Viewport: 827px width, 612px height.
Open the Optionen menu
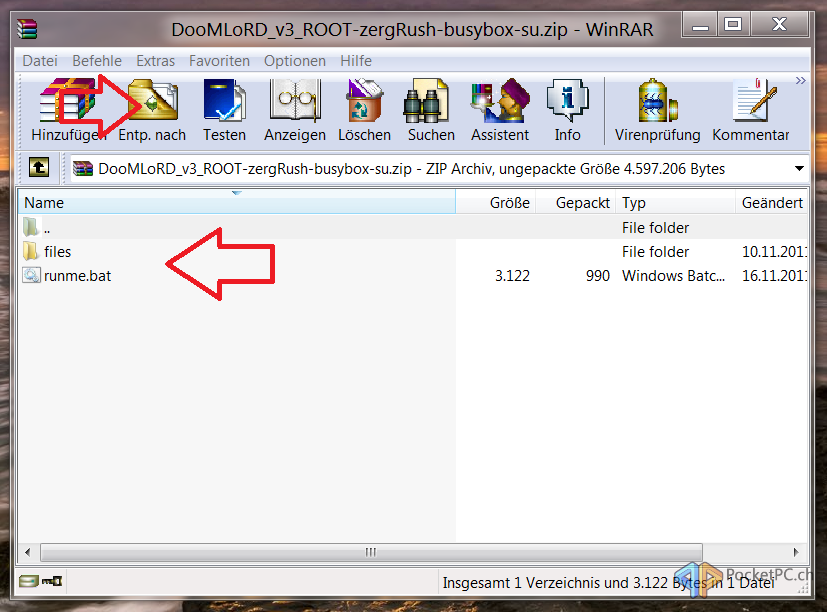295,61
